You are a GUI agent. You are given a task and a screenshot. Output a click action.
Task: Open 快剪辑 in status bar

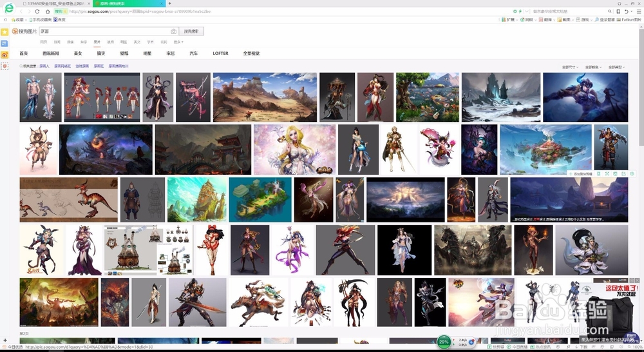coord(497,347)
